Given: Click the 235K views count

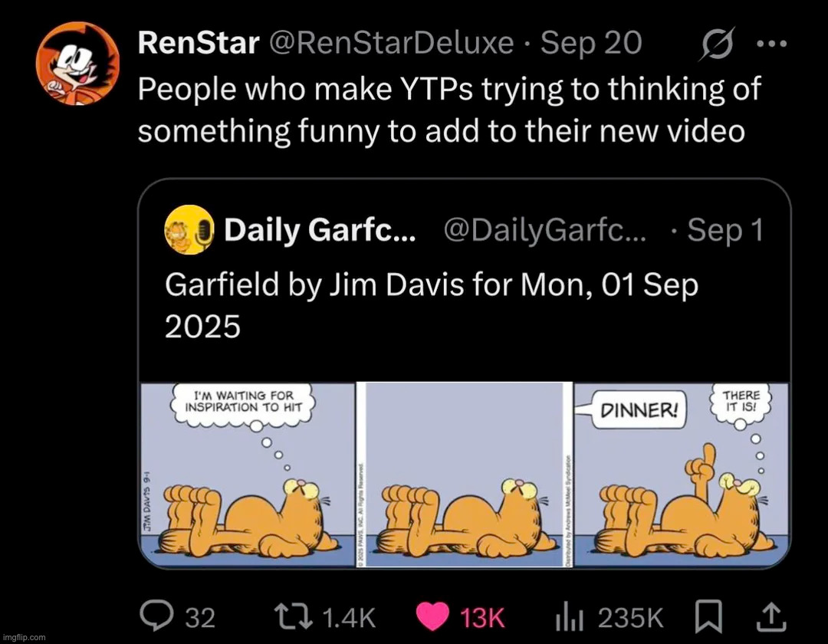Looking at the screenshot, I should tap(632, 616).
